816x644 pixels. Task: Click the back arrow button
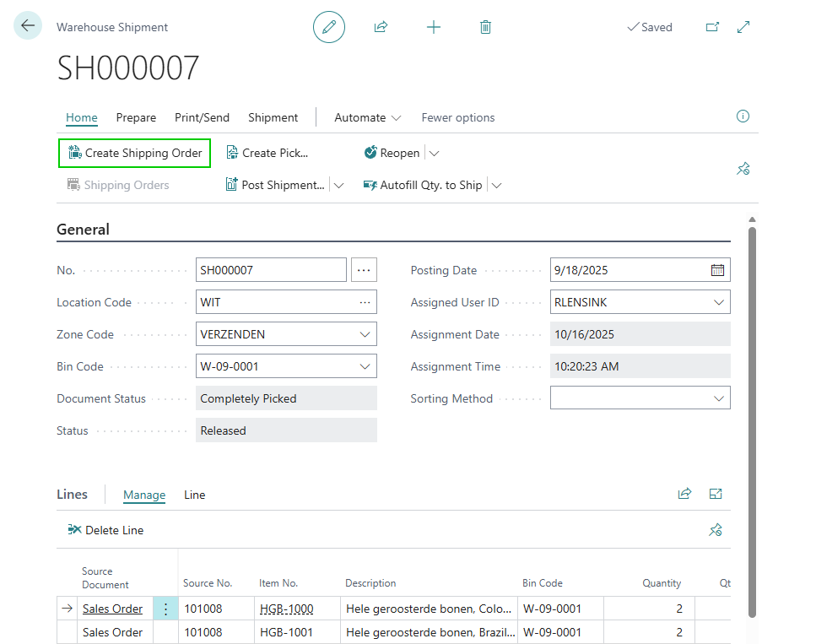coord(28,26)
